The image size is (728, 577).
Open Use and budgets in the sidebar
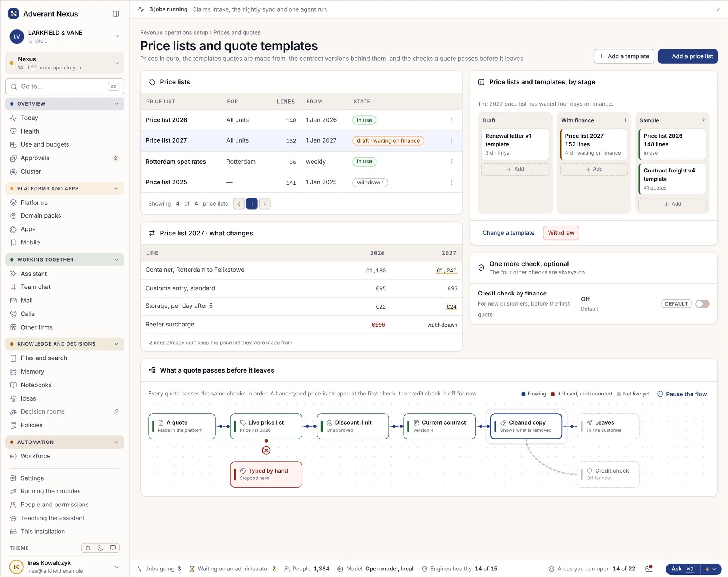tap(65, 144)
